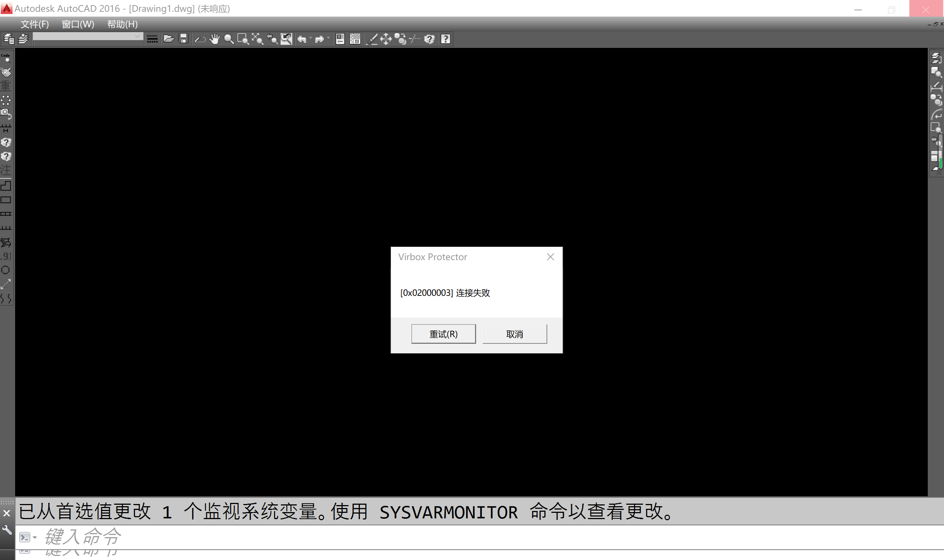Click the Retry (重试) button in Virbox dialog

(x=443, y=334)
